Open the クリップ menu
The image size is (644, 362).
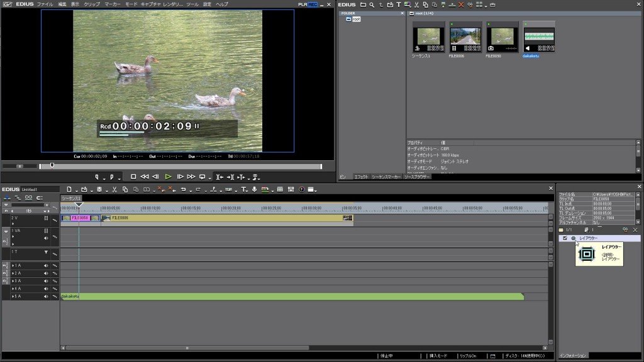(92, 4)
